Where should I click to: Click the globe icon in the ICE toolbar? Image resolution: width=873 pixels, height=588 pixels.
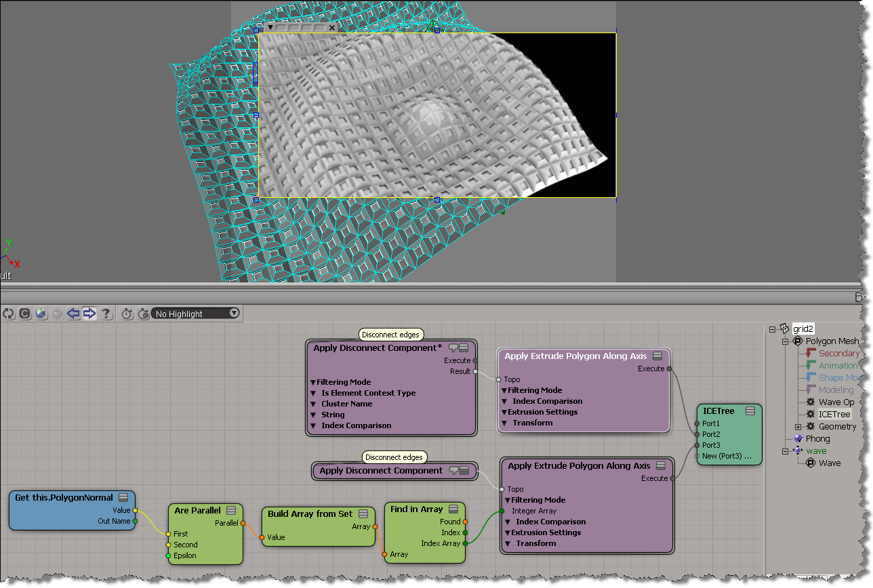[x=41, y=314]
